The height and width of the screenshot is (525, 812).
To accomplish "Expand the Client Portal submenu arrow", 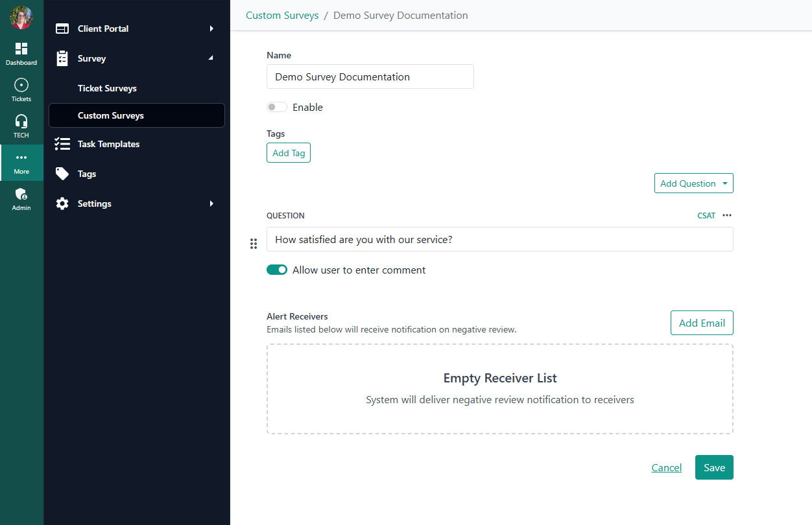I will coord(211,29).
